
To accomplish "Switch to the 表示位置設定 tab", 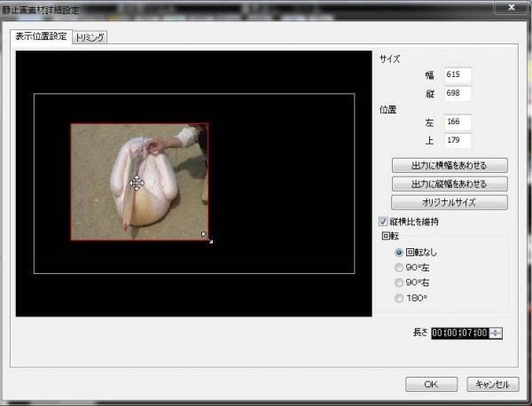I will point(39,36).
